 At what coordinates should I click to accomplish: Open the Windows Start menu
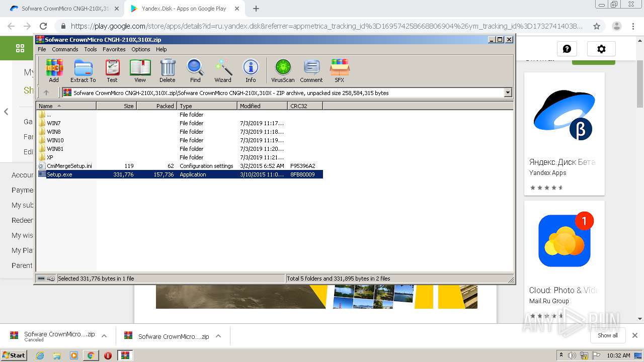click(14, 355)
